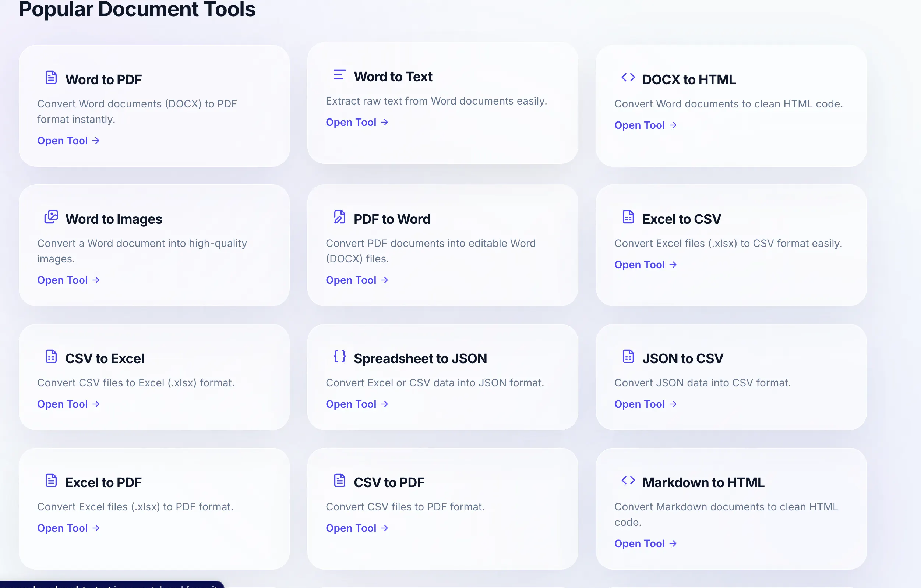Click the CSV to PDF card title
The image size is (921, 588).
[389, 482]
